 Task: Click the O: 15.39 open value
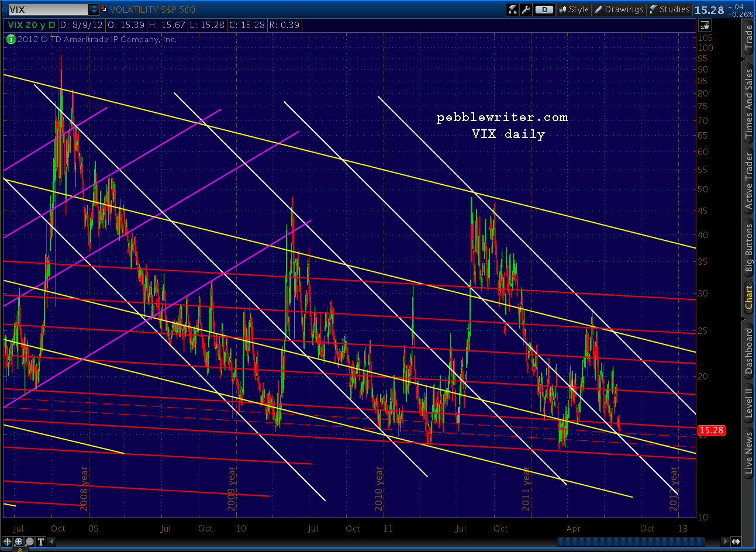coord(127,25)
